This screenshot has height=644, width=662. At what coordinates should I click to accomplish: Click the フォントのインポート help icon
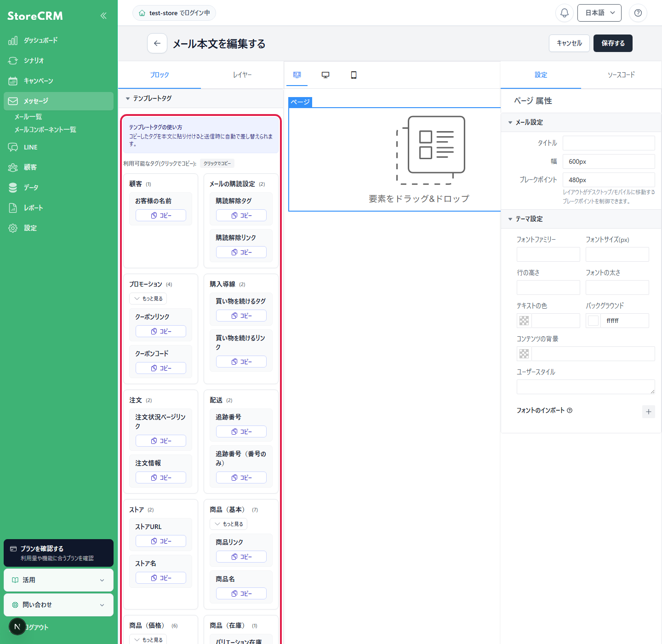click(x=570, y=410)
